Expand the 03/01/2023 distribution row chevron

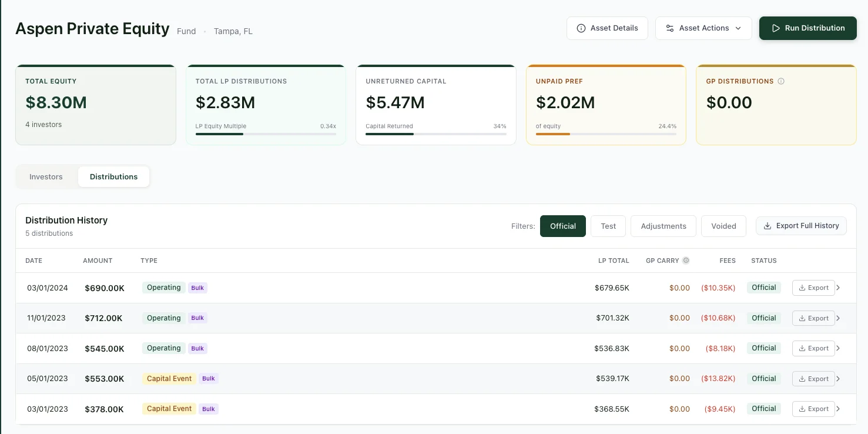[x=838, y=409]
